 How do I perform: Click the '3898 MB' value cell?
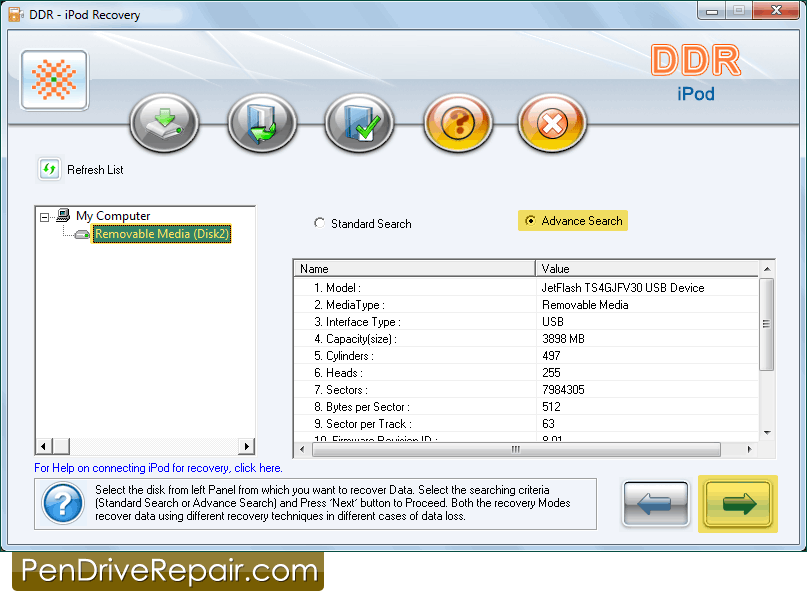(563, 339)
